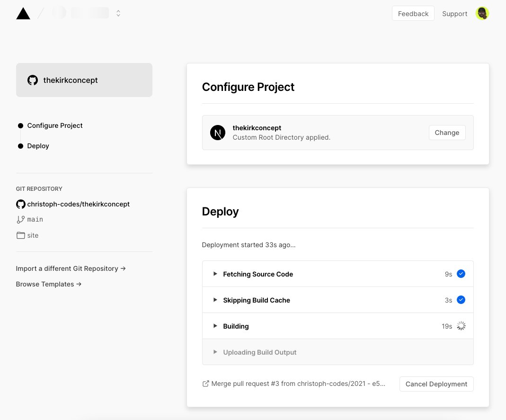Viewport: 506px width, 420px height.
Task: Click the Configure Project step bullet
Action: (21, 125)
